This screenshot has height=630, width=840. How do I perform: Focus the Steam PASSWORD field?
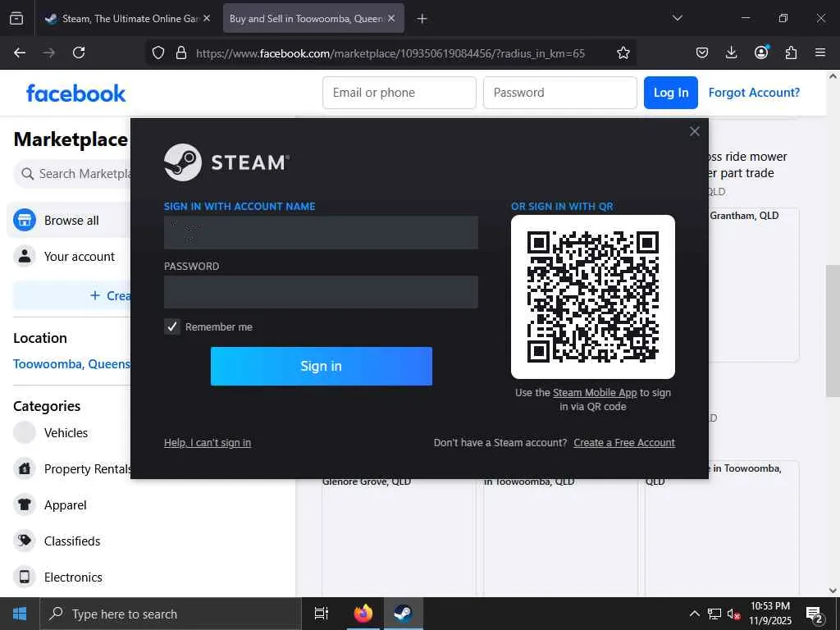pos(321,292)
